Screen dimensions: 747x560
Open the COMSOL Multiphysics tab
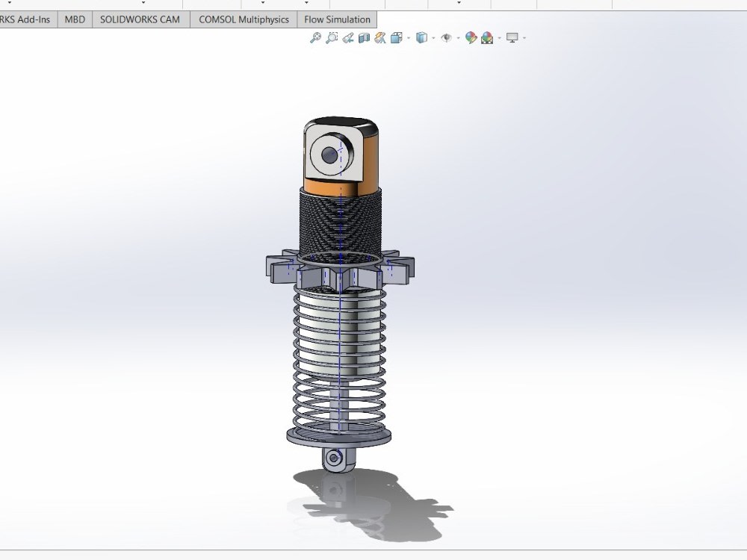[x=242, y=19]
